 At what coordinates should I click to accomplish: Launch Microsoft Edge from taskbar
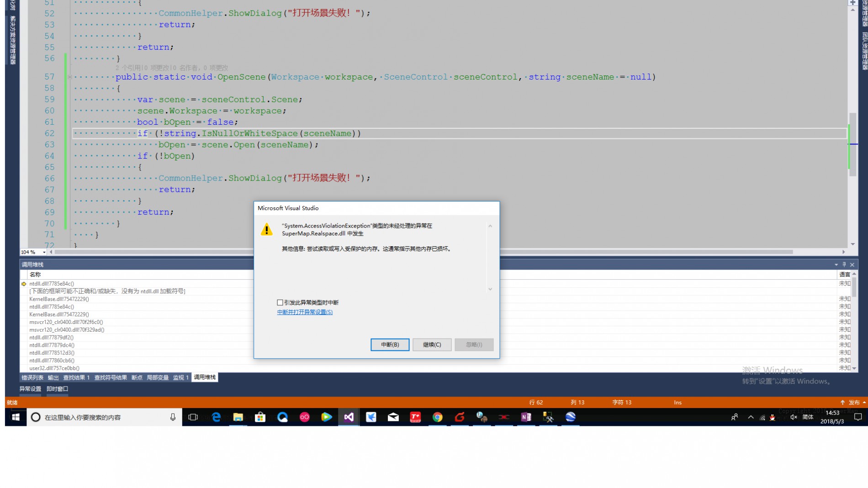216,417
